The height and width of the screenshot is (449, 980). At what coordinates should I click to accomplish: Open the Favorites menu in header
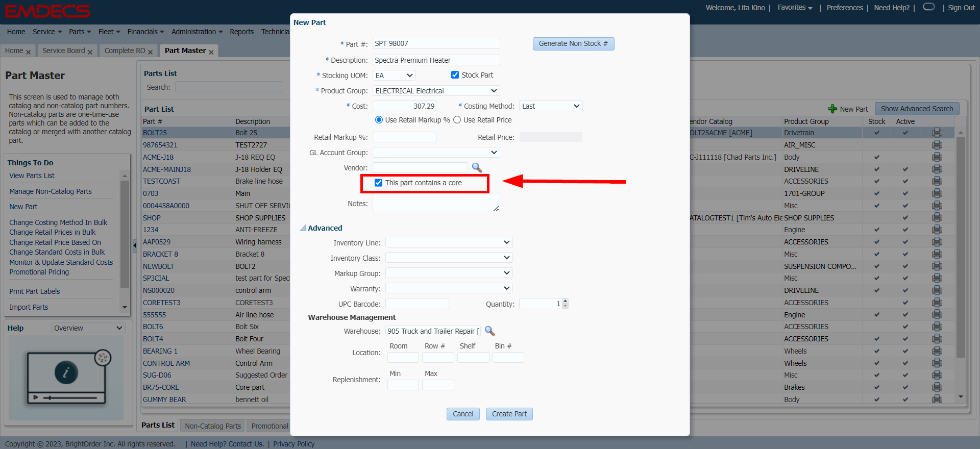point(795,8)
